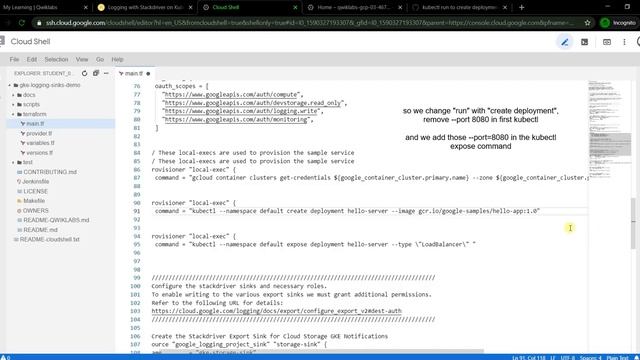Open CONTRIBUTING.md file

[50, 172]
